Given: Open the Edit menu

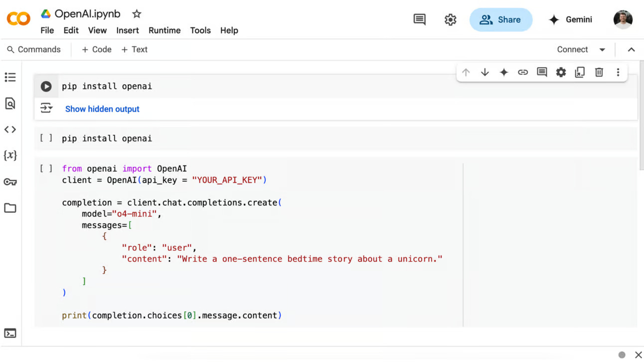Looking at the screenshot, I should point(71,30).
